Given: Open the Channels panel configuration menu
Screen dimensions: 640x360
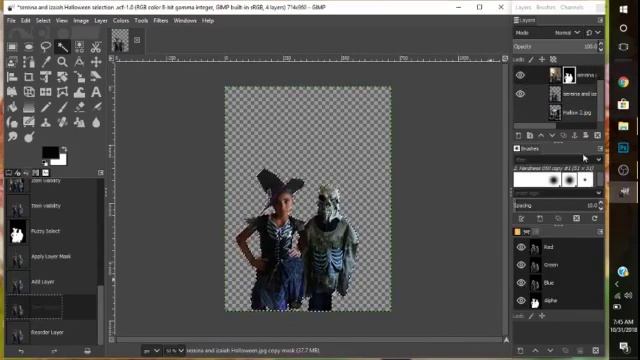Looking at the screenshot, I should coord(600,232).
